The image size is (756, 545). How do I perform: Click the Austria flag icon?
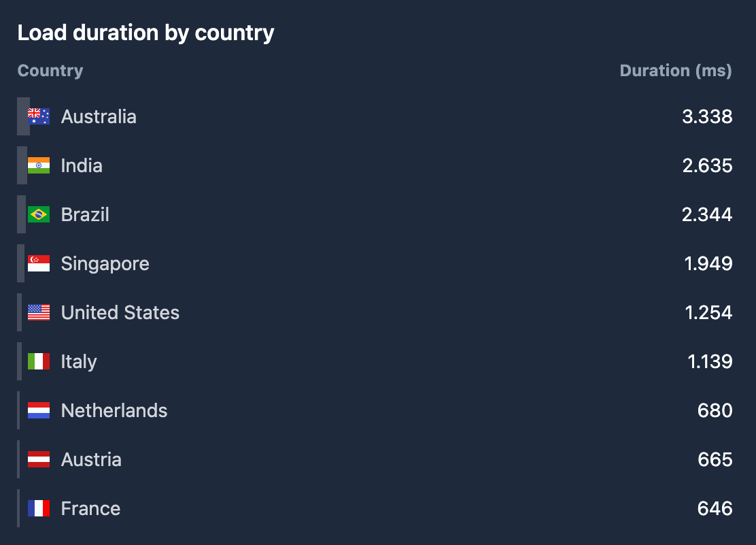click(39, 459)
